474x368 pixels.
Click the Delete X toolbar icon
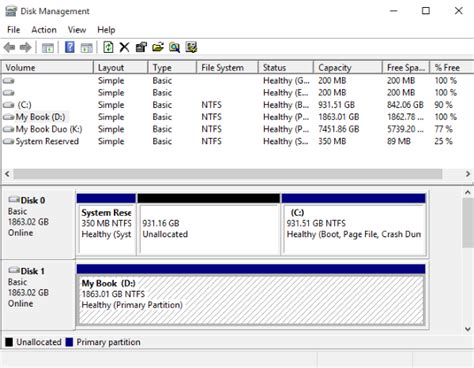[x=124, y=47]
